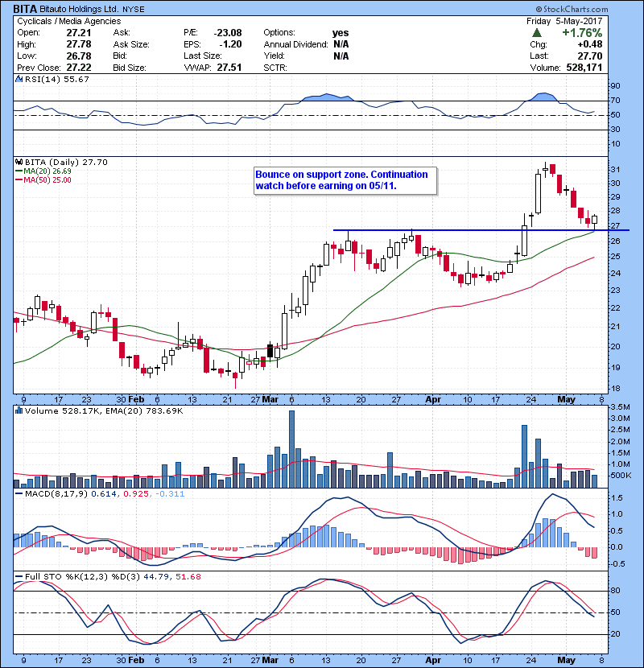
Task: Click the Last value 27.70 in header
Action: [x=590, y=56]
